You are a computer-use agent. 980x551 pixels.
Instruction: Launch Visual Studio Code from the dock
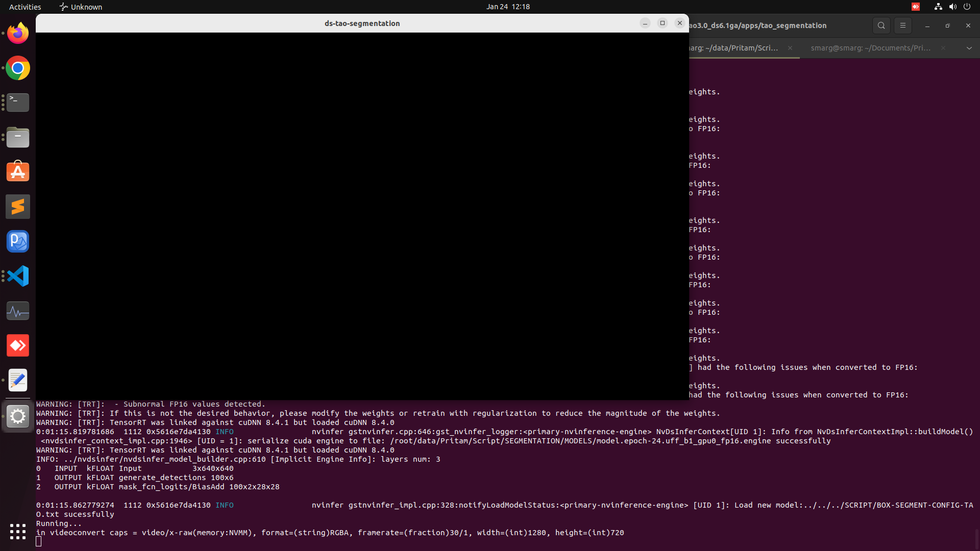point(17,276)
